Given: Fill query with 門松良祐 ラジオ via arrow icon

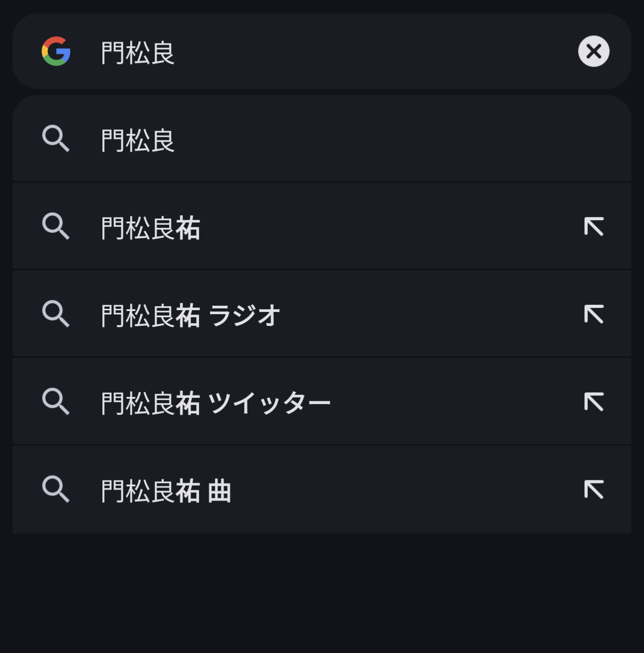Looking at the screenshot, I should 594,314.
